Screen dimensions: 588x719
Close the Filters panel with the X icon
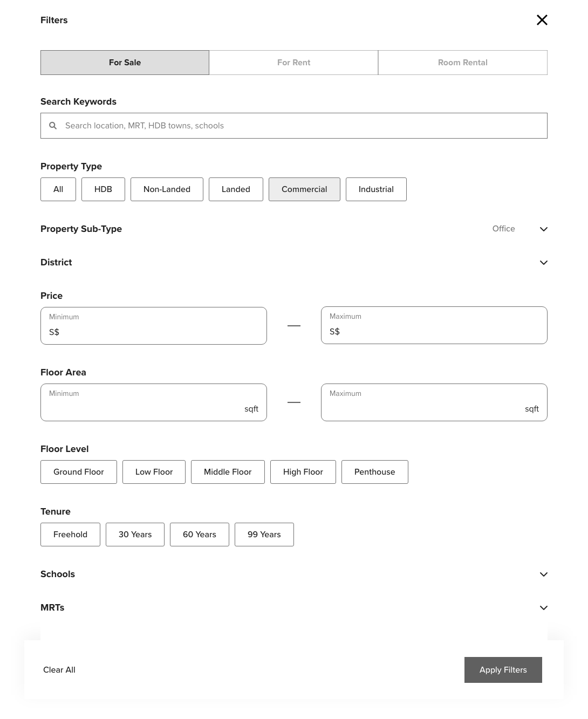pos(542,20)
